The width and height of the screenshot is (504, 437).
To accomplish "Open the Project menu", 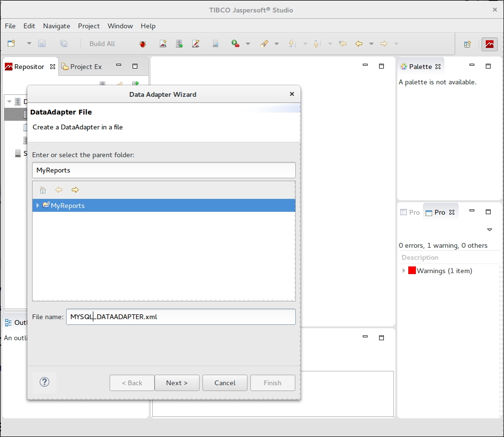I will coord(89,26).
